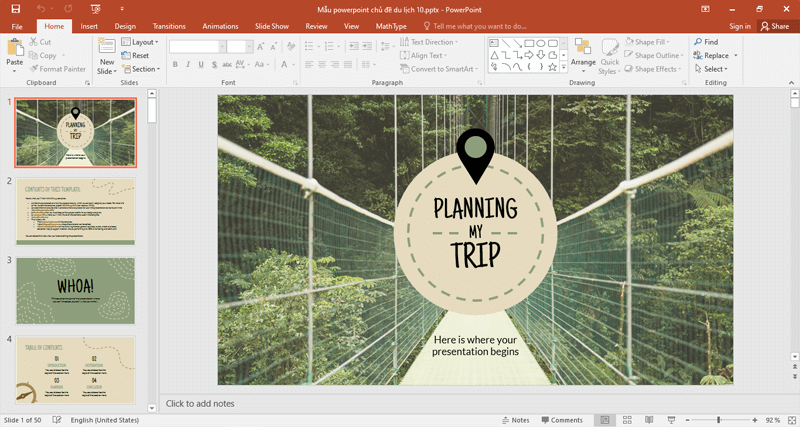
Task: Click Clear All Formatting icon
Action: pos(291,46)
